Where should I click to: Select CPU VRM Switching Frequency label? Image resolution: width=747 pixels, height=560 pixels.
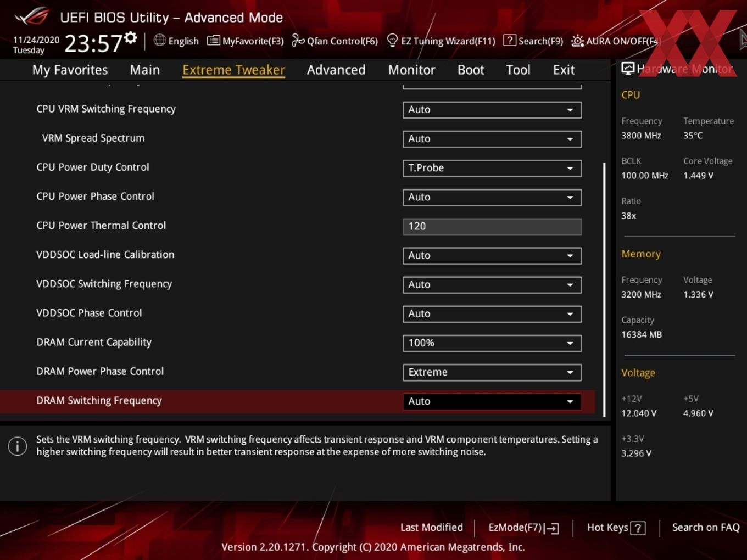[106, 109]
